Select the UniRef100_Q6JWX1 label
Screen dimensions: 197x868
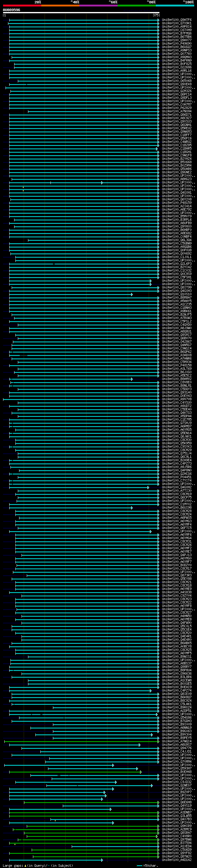coord(177,436)
